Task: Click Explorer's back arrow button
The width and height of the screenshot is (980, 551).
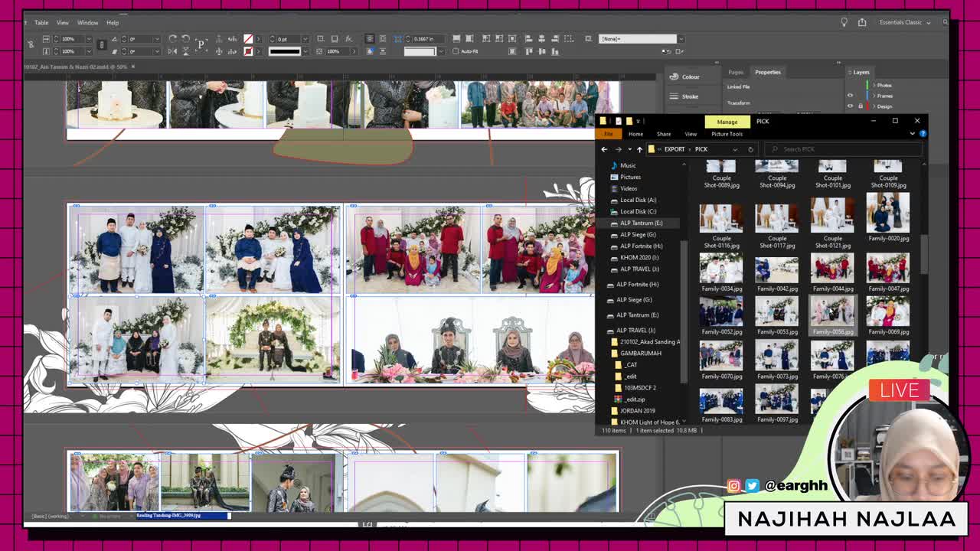Action: tap(604, 149)
